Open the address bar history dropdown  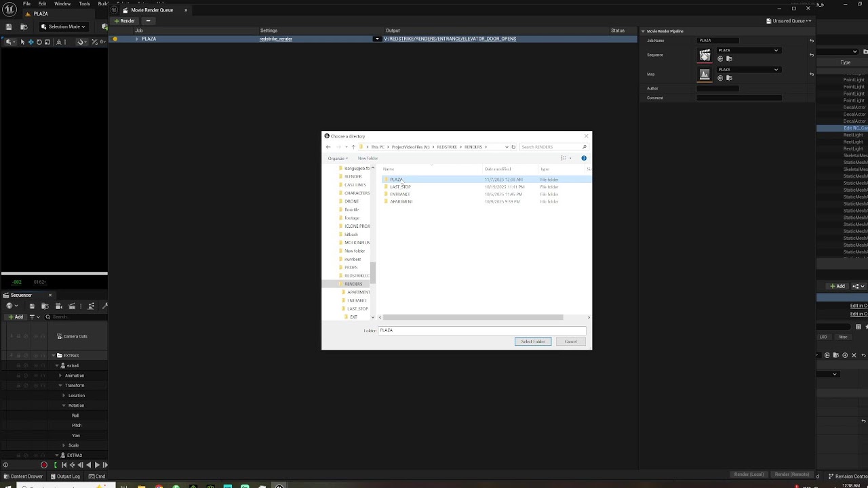[507, 147]
